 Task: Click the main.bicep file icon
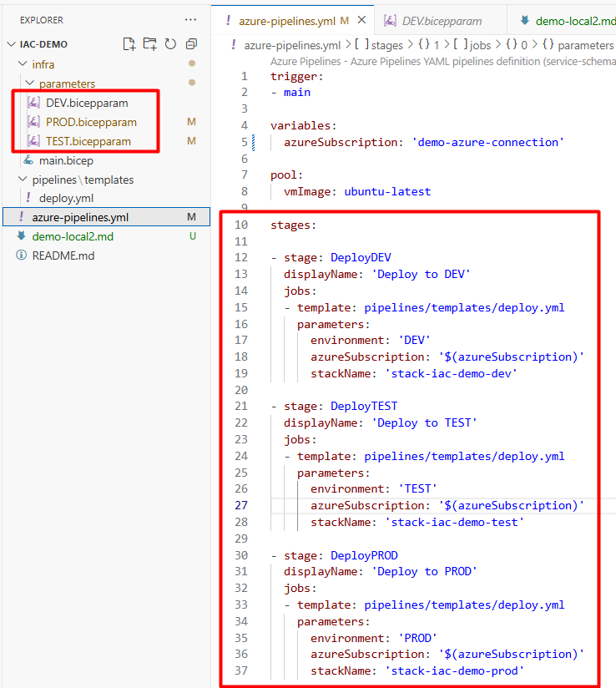tap(28, 160)
